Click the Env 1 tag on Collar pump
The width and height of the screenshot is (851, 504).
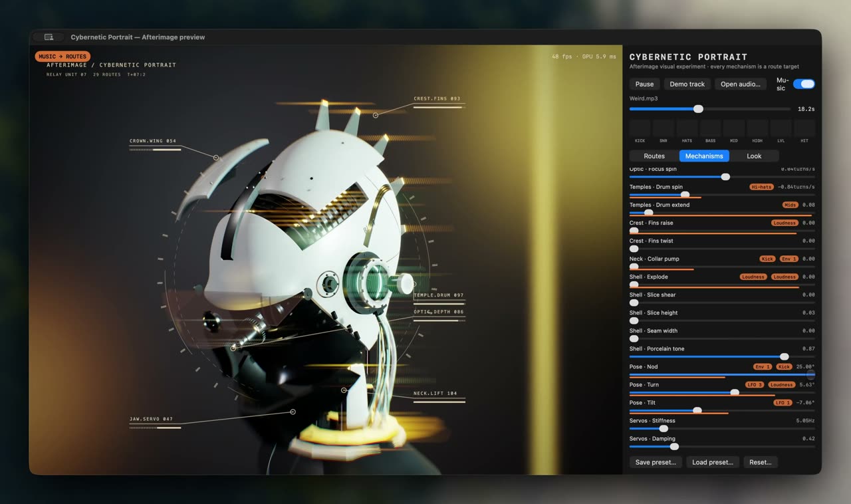click(789, 259)
